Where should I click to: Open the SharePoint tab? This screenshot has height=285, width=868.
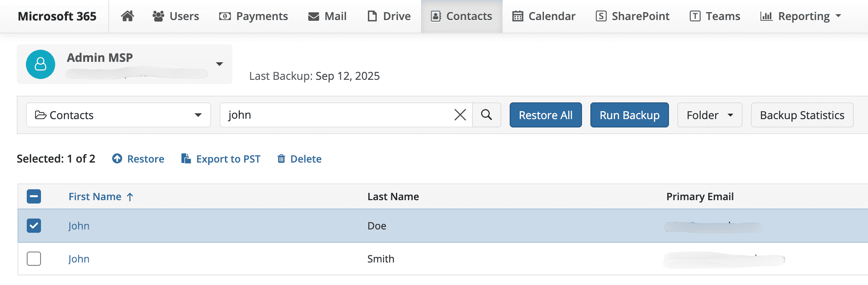coord(633,16)
